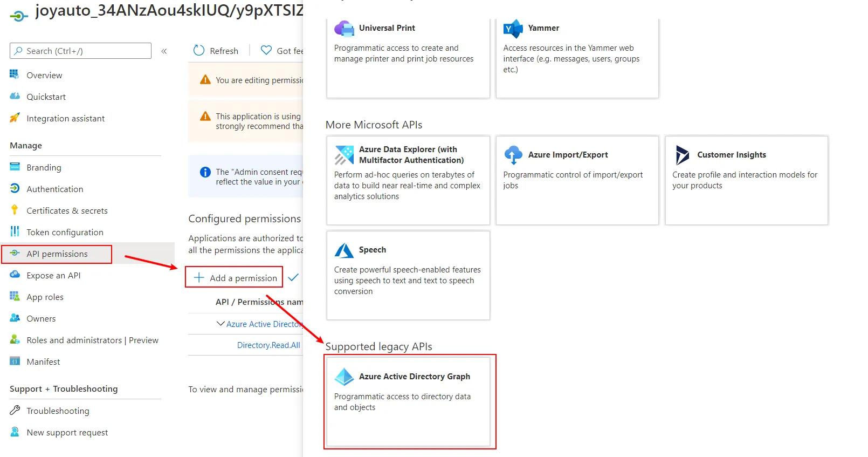
Task: Click the Azure Data Explorer icon
Action: point(344,155)
